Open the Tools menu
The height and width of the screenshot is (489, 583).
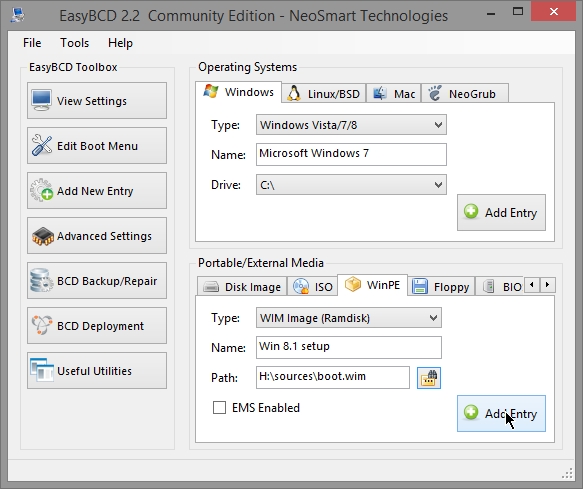(x=74, y=43)
